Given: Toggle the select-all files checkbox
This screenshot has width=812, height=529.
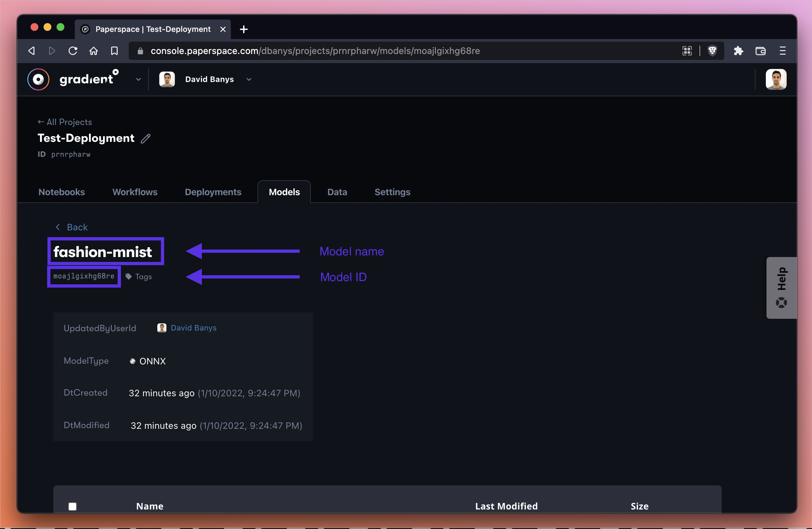Looking at the screenshot, I should [72, 506].
